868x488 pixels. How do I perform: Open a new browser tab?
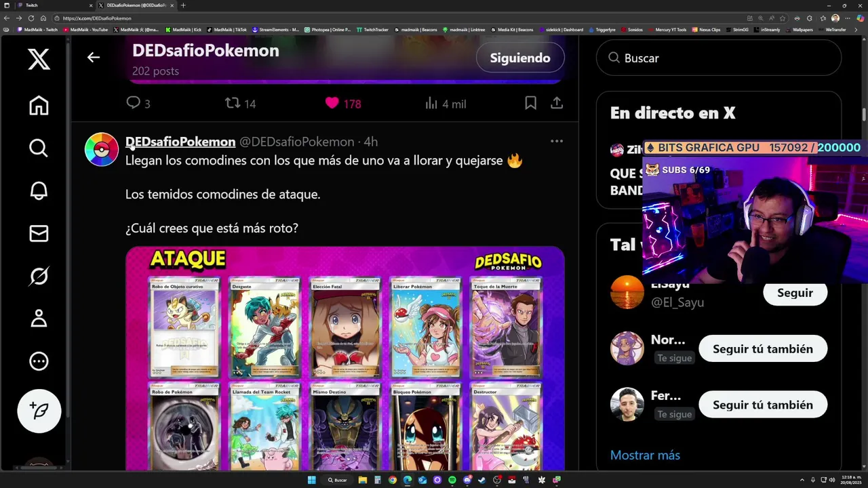coord(183,5)
